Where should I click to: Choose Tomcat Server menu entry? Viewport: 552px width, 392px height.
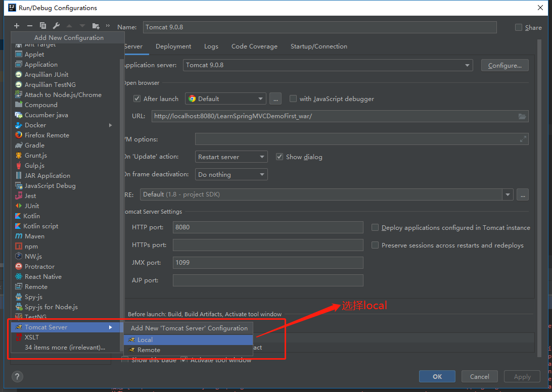(x=66, y=327)
